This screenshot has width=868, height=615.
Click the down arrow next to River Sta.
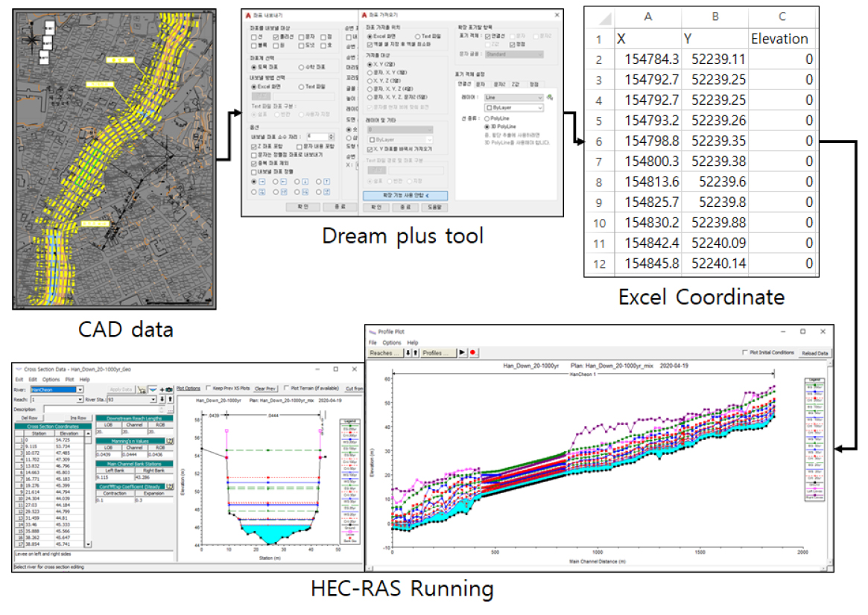click(161, 399)
